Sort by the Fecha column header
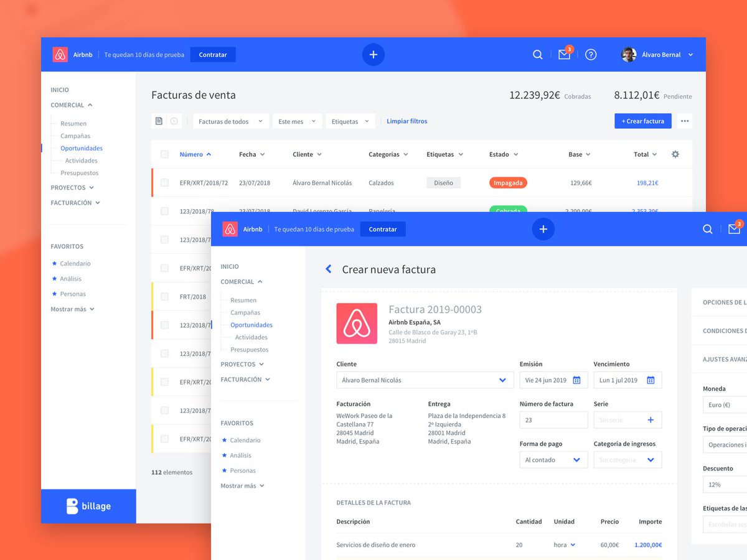Image resolution: width=747 pixels, height=560 pixels. (x=252, y=154)
